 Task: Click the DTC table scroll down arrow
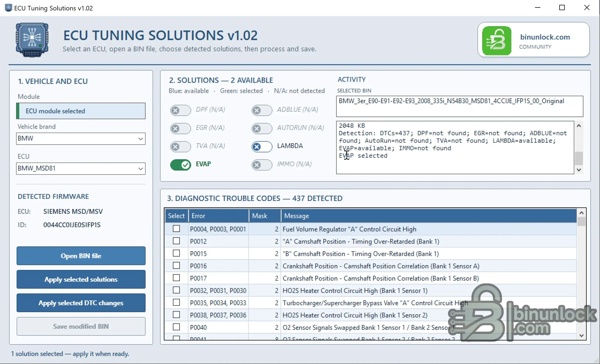[581, 336]
